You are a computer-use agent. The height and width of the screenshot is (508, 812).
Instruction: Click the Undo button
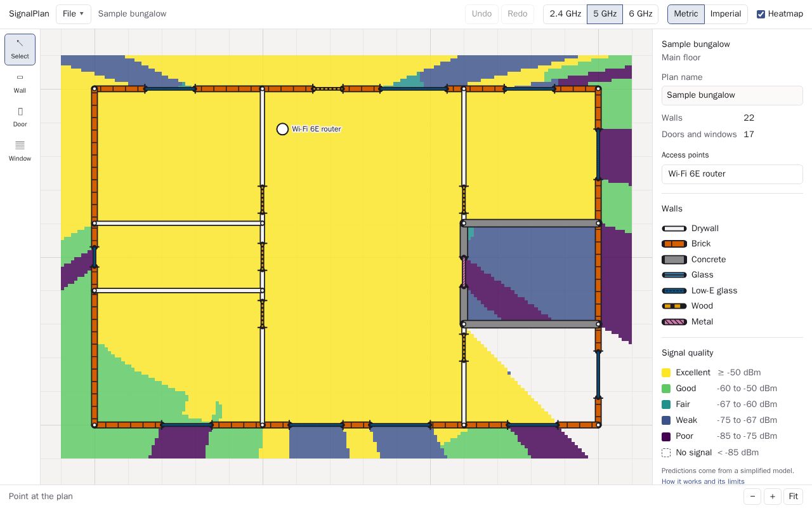click(x=482, y=14)
